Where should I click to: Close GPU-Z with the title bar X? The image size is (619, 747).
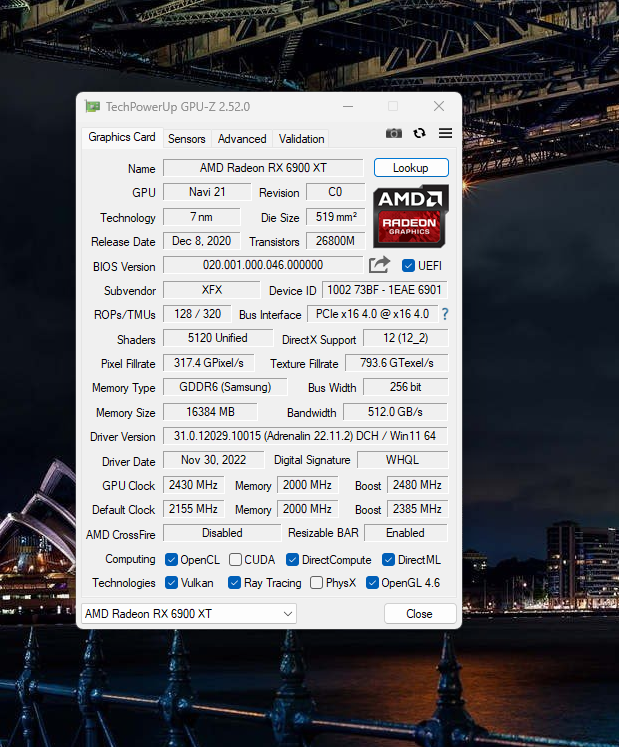coord(439,106)
